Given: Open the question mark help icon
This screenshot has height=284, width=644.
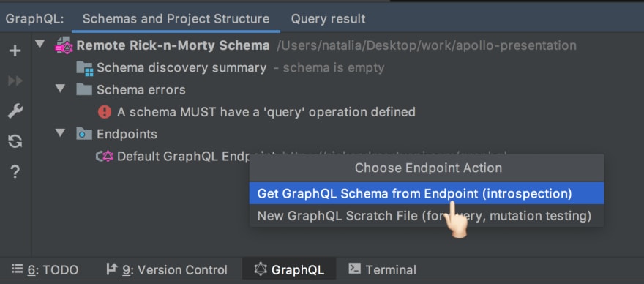Looking at the screenshot, I should (x=15, y=172).
